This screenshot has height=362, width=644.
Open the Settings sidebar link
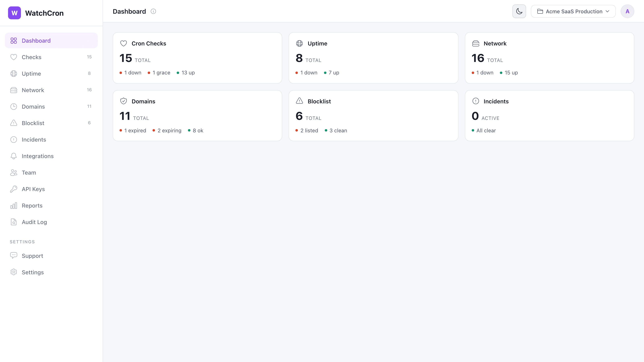(51, 272)
